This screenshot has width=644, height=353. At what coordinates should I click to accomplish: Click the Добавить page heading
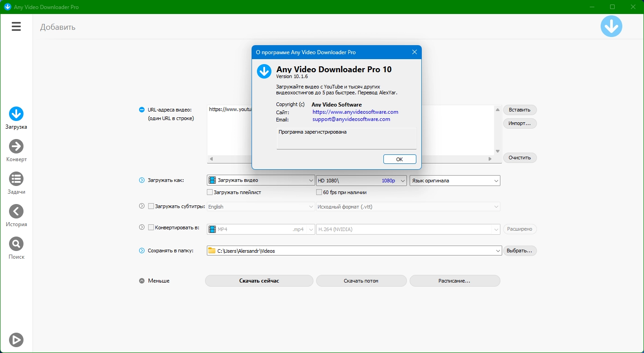click(58, 27)
